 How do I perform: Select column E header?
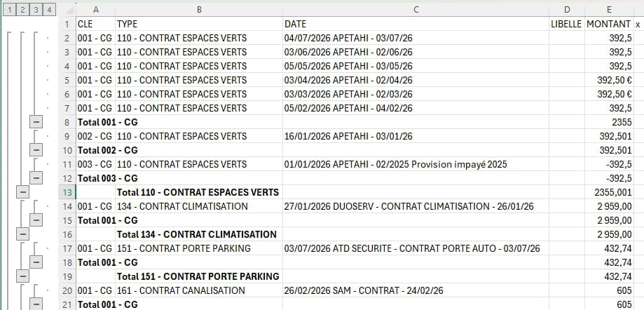[x=609, y=10]
